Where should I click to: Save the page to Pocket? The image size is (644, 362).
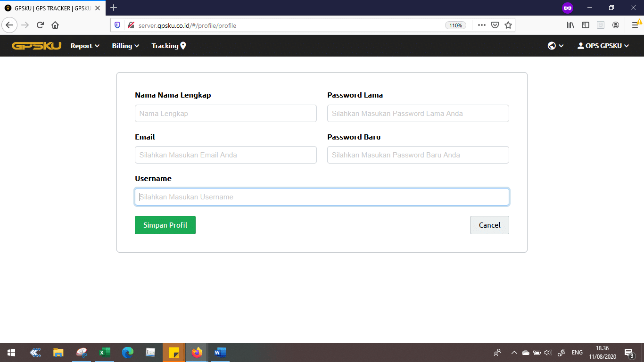coord(495,25)
